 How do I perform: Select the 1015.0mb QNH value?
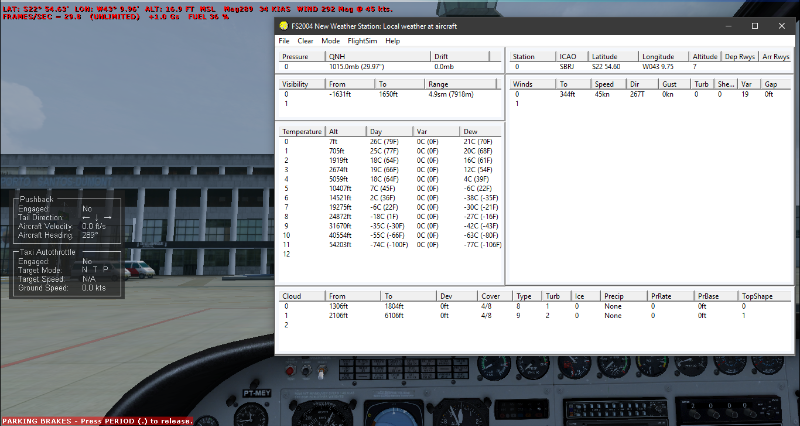point(356,66)
